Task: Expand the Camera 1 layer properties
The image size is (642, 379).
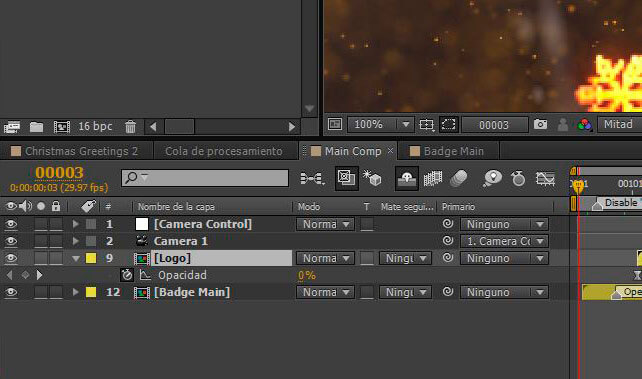Action: pos(75,241)
